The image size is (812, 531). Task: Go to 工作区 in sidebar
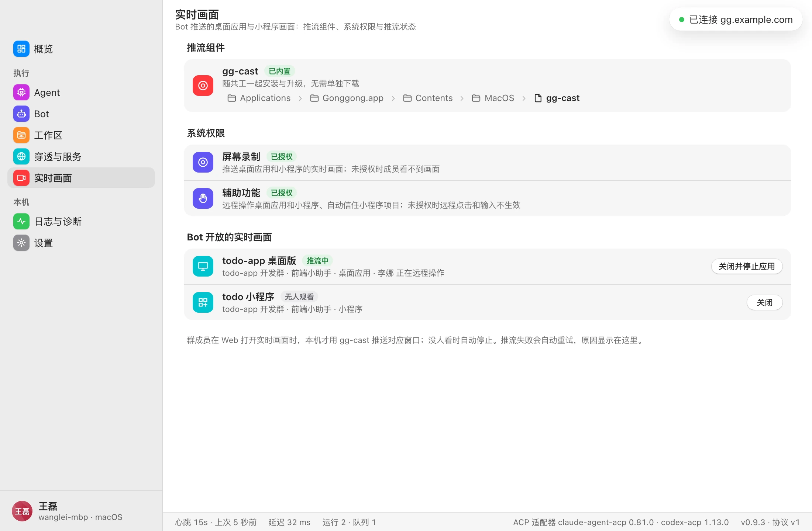point(81,135)
